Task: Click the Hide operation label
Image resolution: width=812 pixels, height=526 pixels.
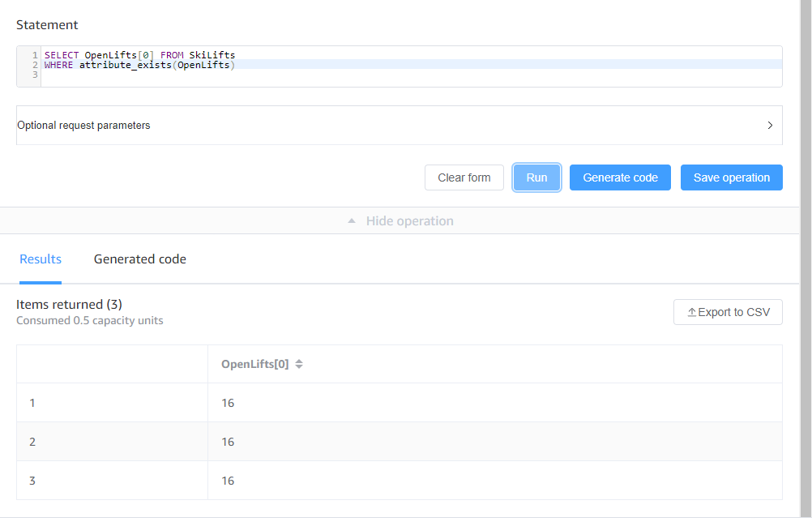Action: (x=409, y=220)
